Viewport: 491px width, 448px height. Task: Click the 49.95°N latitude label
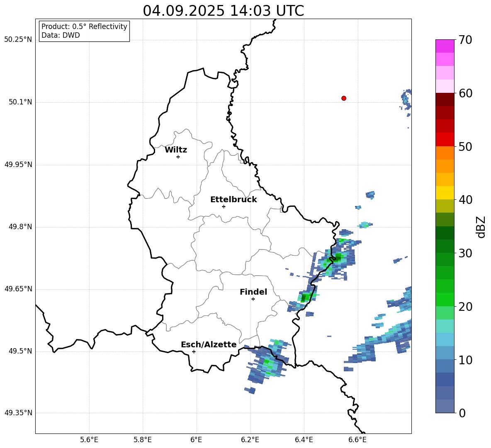(18, 165)
